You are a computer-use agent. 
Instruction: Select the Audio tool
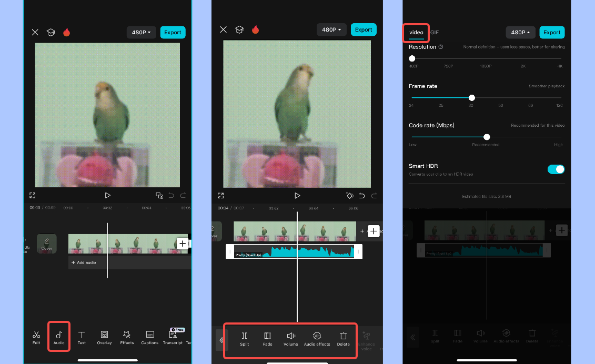point(59,337)
